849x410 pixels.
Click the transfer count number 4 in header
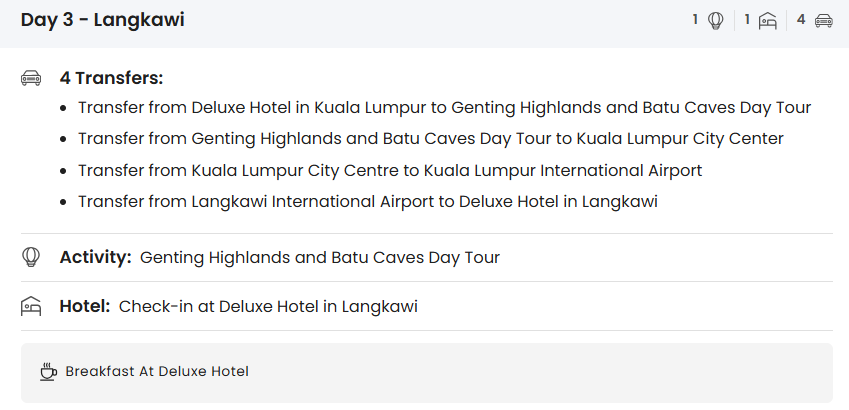[x=801, y=20]
